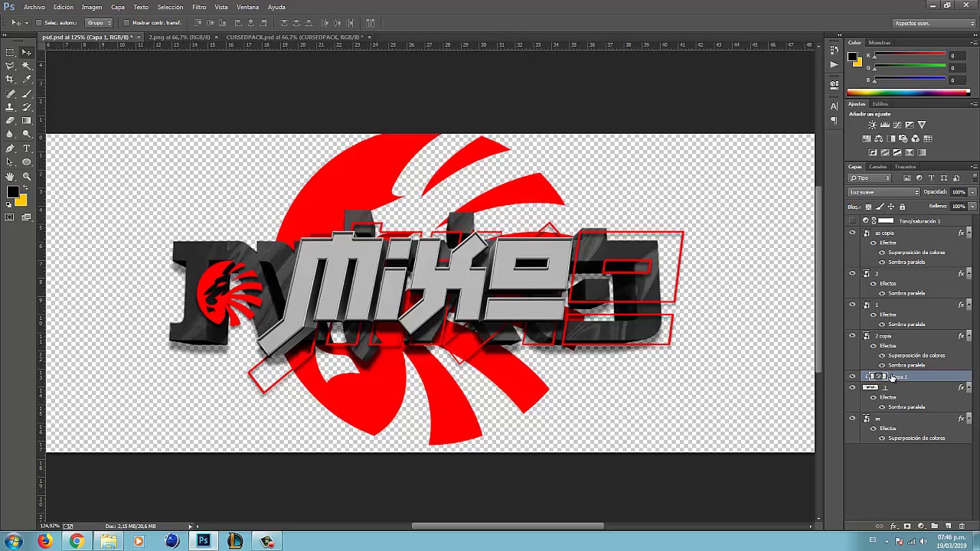Select the Eraser tool
Image resolution: width=980 pixels, height=551 pixels.
click(10, 121)
